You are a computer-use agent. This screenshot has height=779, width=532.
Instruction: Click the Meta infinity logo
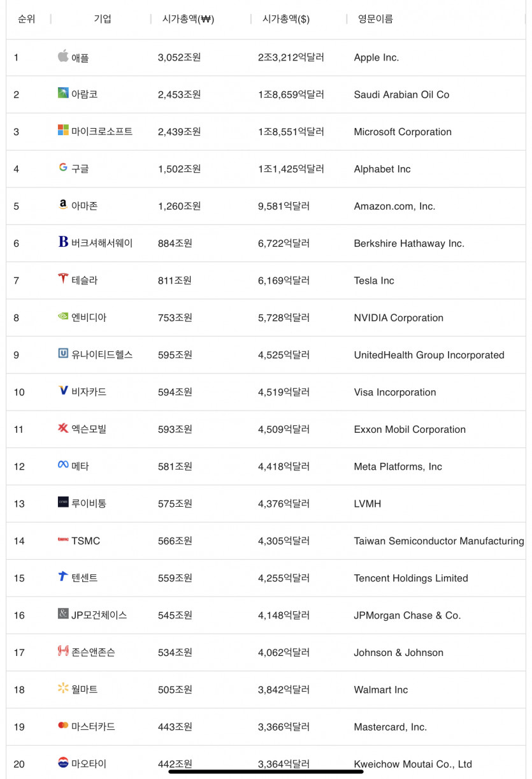click(63, 465)
